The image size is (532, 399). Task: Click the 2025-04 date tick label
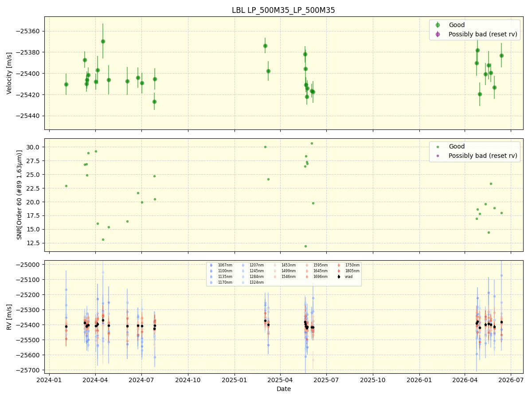280,380
